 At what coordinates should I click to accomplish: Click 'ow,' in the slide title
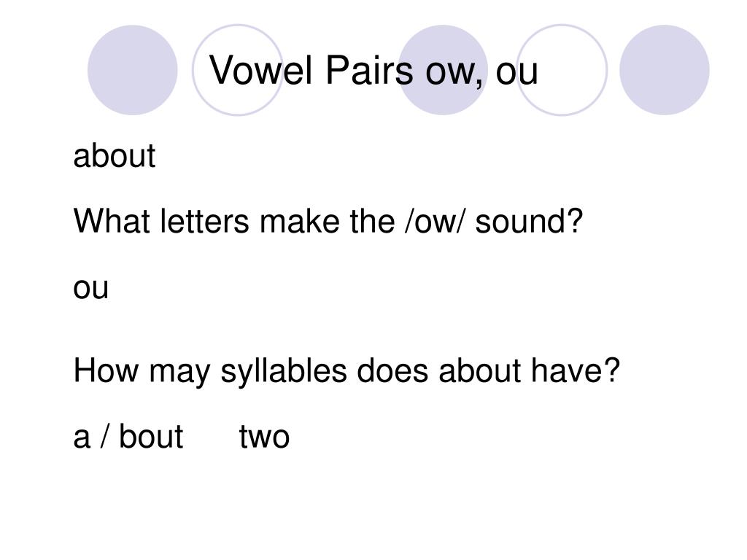click(454, 72)
